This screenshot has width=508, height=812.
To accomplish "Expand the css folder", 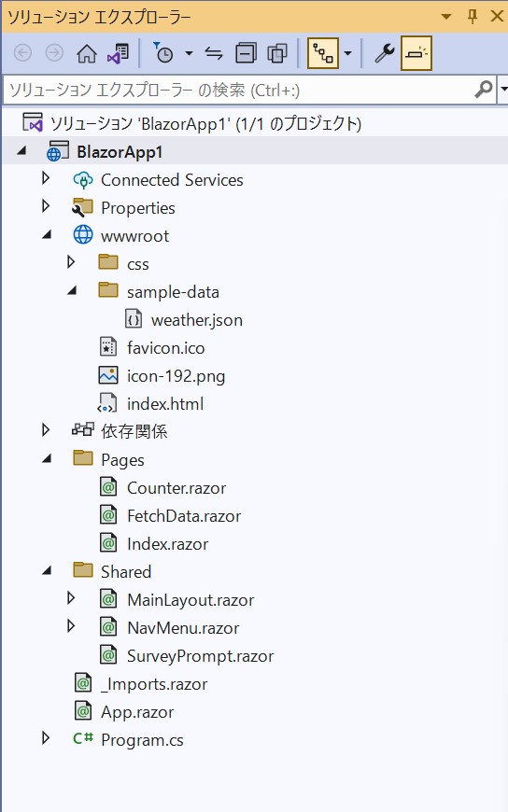I will point(71,262).
